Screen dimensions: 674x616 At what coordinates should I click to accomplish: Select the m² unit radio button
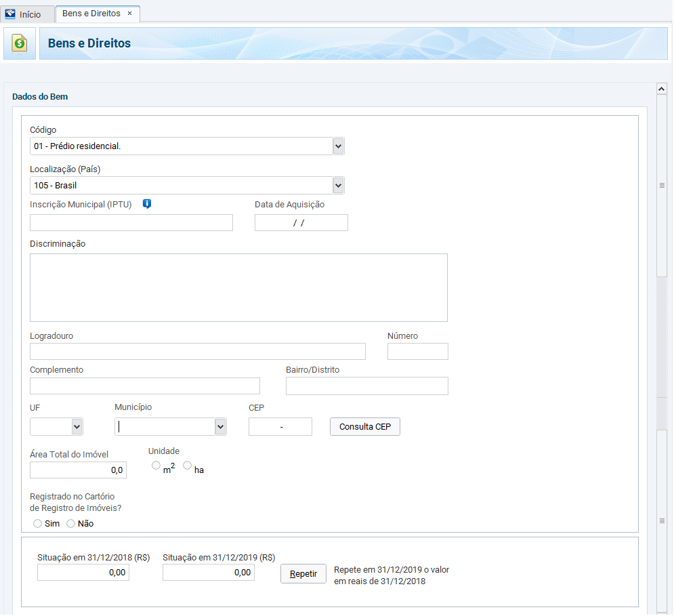[156, 466]
